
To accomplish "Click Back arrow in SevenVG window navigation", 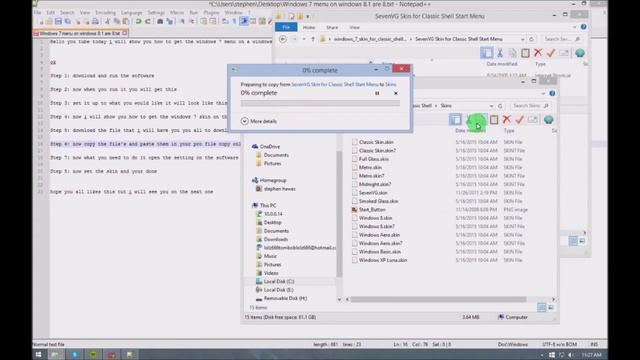I will point(282,39).
